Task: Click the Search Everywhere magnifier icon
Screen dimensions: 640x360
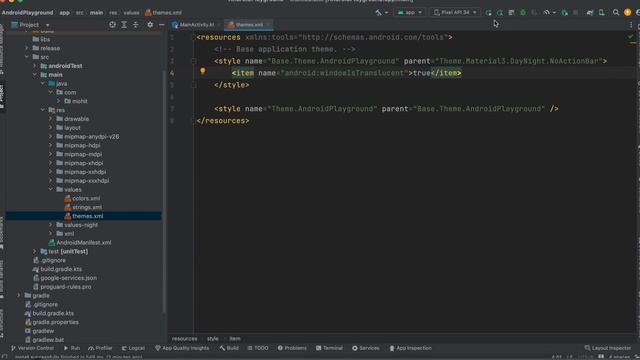Action: click(616, 13)
